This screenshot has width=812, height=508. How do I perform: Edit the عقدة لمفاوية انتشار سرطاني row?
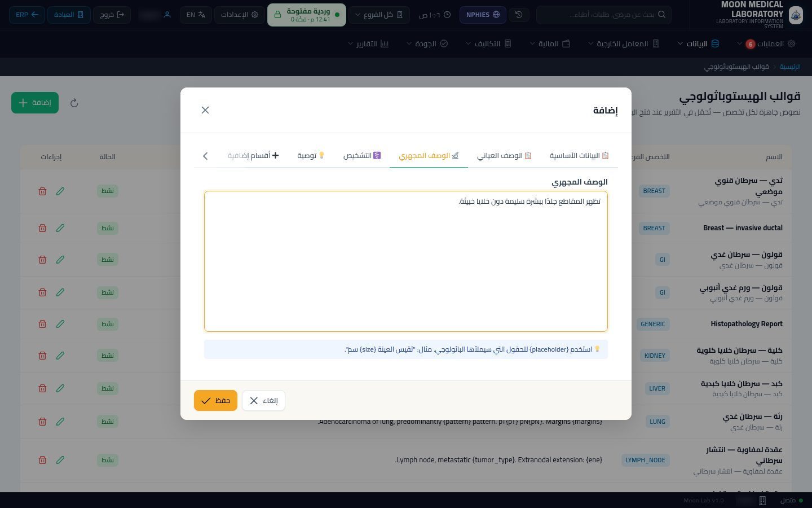point(60,460)
